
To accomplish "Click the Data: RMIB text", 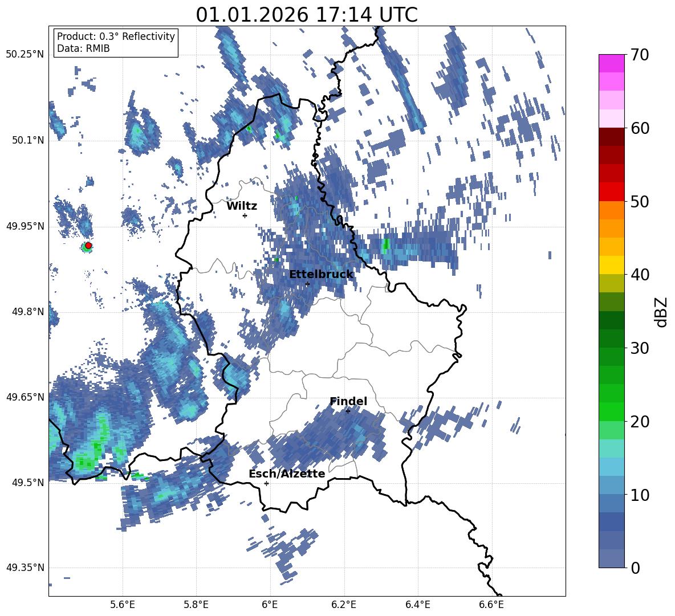I will (83, 48).
